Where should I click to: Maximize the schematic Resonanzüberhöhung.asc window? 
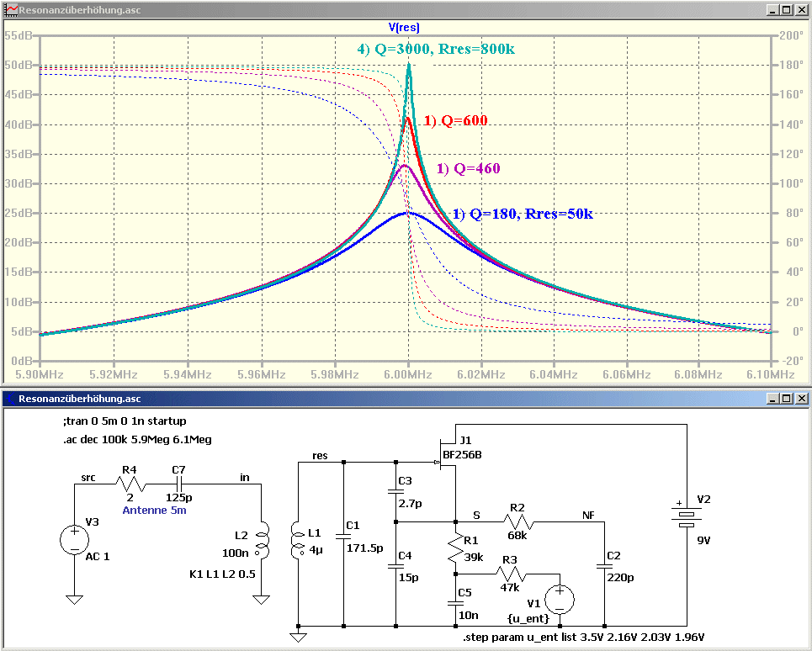787,398
